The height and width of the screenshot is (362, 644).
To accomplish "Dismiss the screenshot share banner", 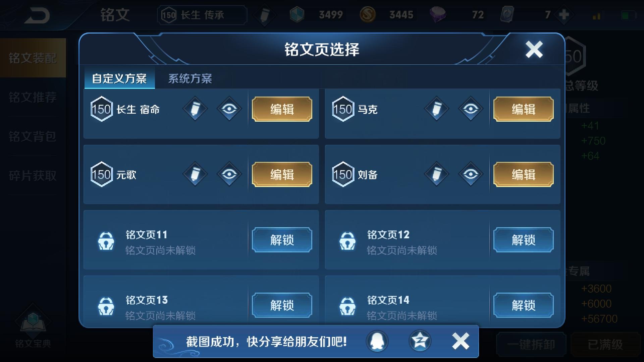I will (461, 342).
